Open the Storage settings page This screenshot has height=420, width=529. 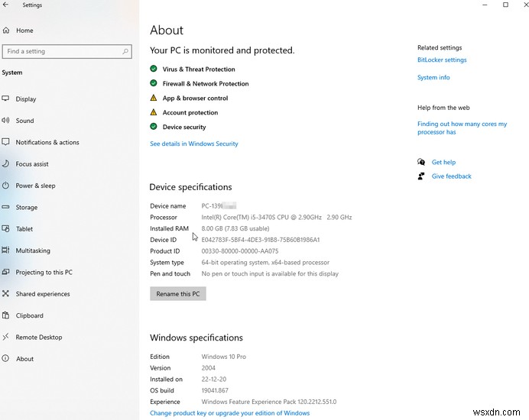coord(27,208)
